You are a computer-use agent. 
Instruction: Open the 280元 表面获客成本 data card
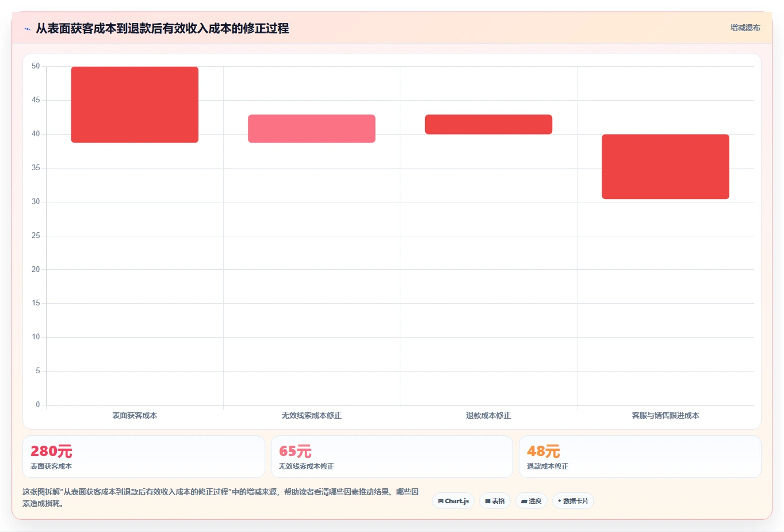[144, 457]
